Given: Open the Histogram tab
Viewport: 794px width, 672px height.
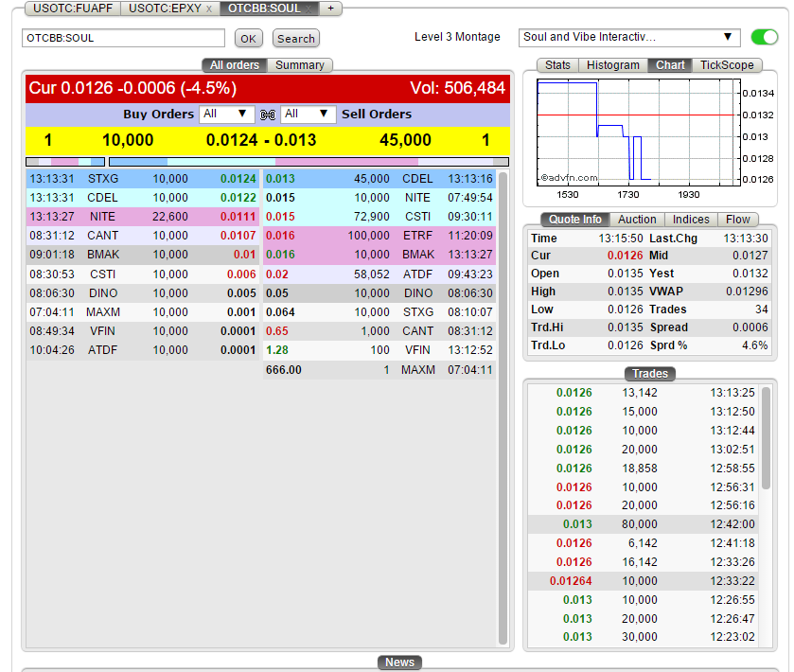Looking at the screenshot, I should coord(612,65).
